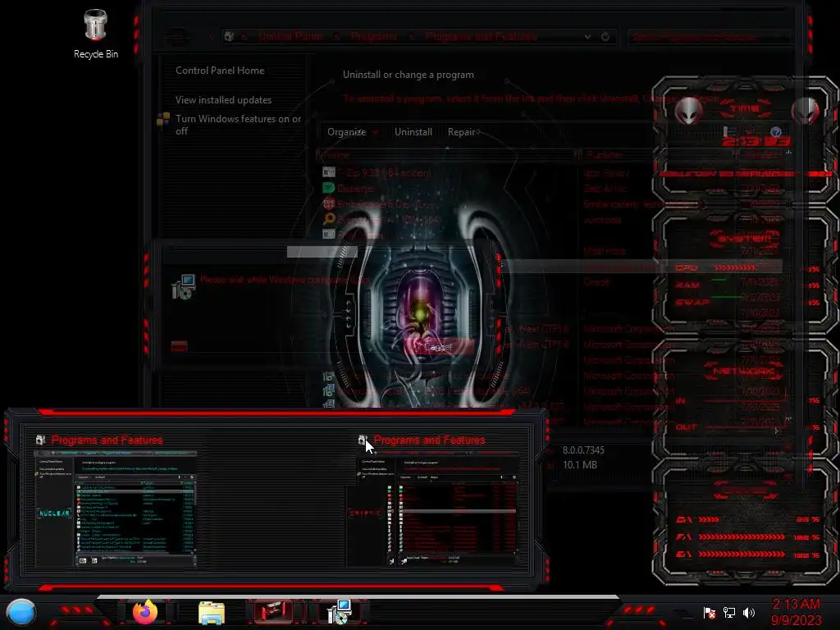Screen dimensions: 840x630
Task: Open Control Panel Home link
Action: [220, 71]
